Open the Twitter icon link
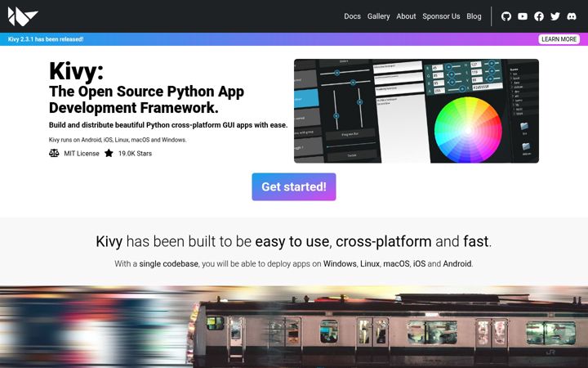588x368 pixels. coord(555,16)
